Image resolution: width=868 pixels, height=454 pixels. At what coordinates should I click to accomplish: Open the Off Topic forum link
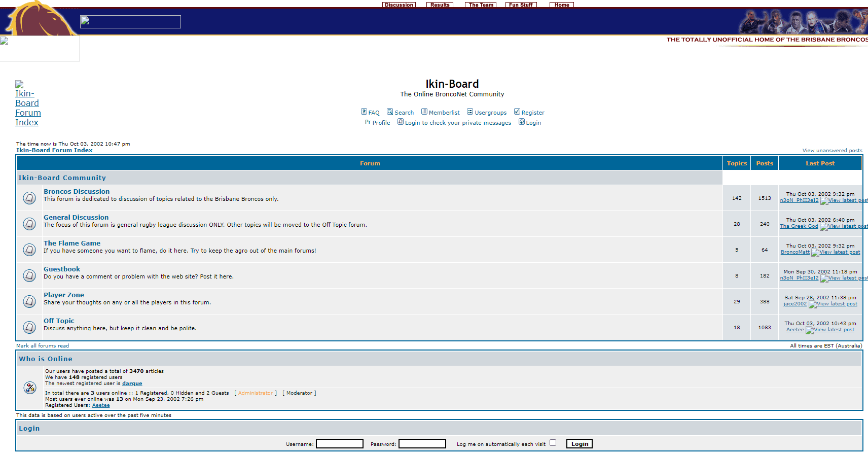(x=59, y=321)
